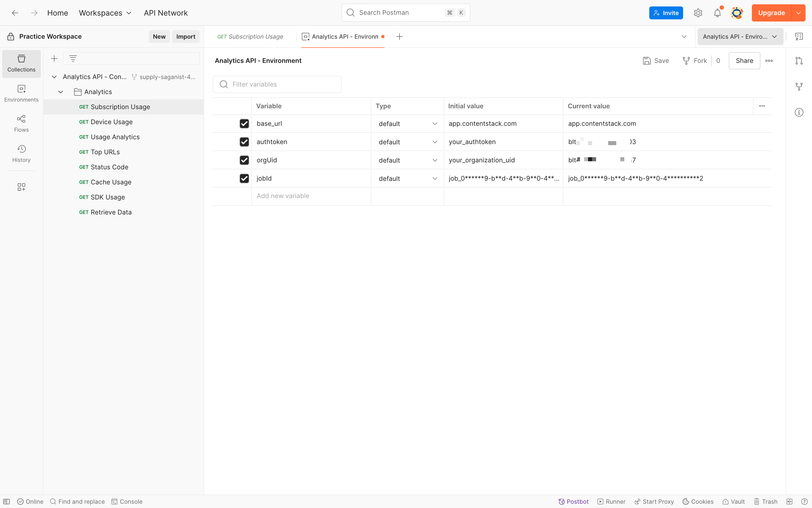Open Vault in the status bar
Image resolution: width=812 pixels, height=508 pixels.
click(734, 501)
